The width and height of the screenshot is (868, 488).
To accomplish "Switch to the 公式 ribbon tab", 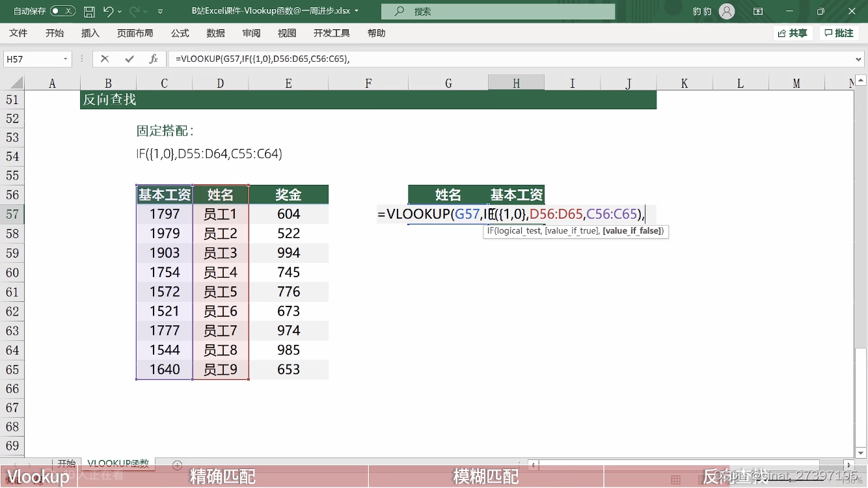I will 180,33.
